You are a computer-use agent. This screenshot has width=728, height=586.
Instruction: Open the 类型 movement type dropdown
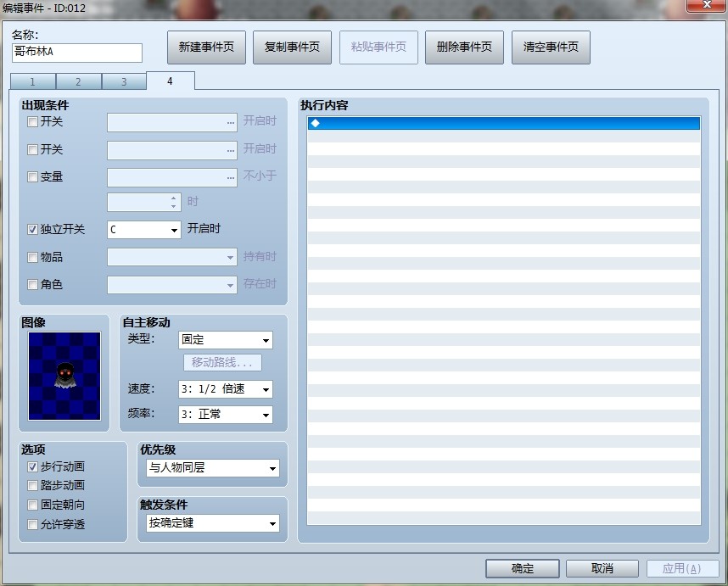click(x=226, y=340)
